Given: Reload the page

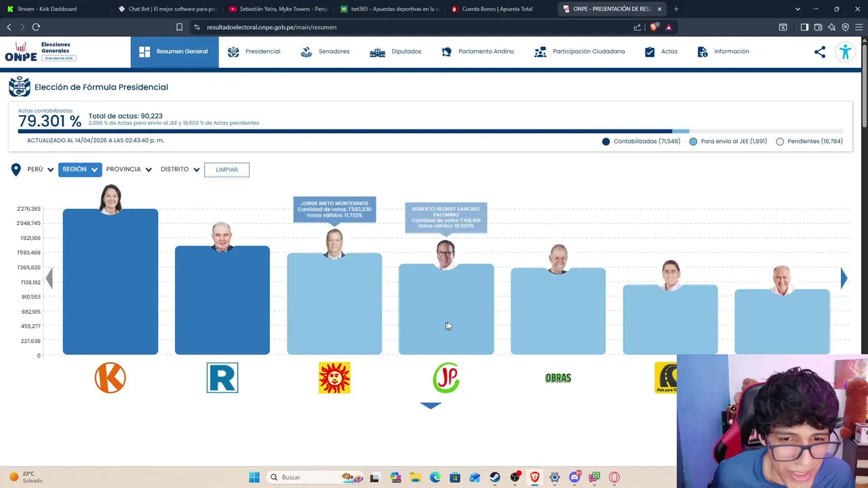Looking at the screenshot, I should coord(36,27).
